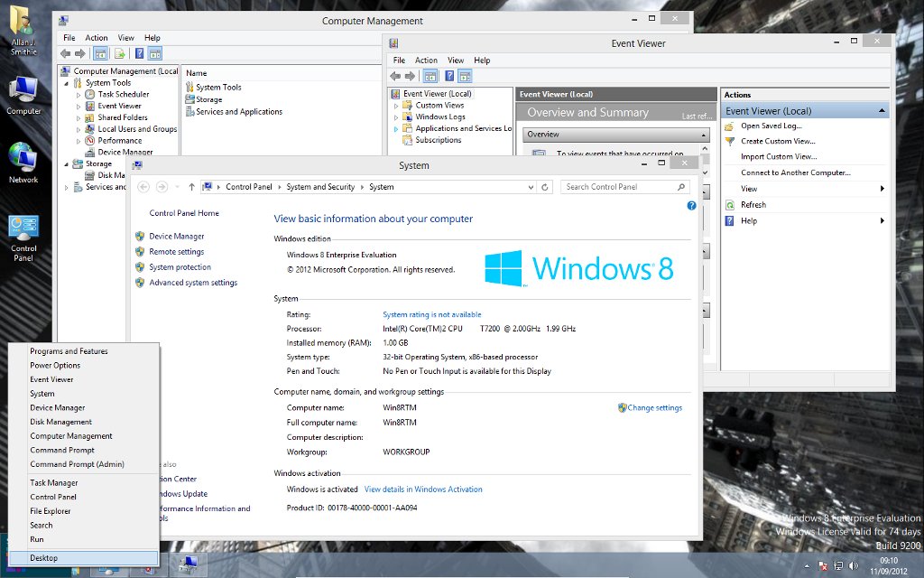Viewport: 924px width, 578px height.
Task: Click Change settings link
Action: coord(655,407)
